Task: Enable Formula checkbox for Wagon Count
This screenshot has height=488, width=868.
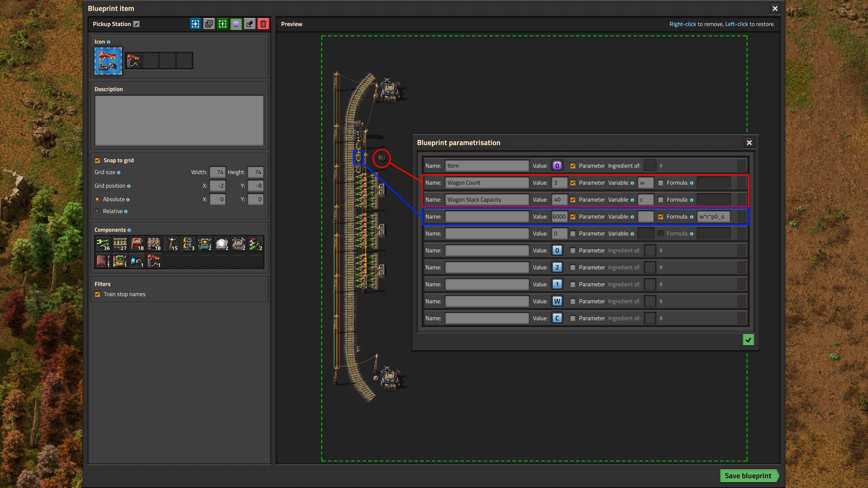Action: click(660, 183)
